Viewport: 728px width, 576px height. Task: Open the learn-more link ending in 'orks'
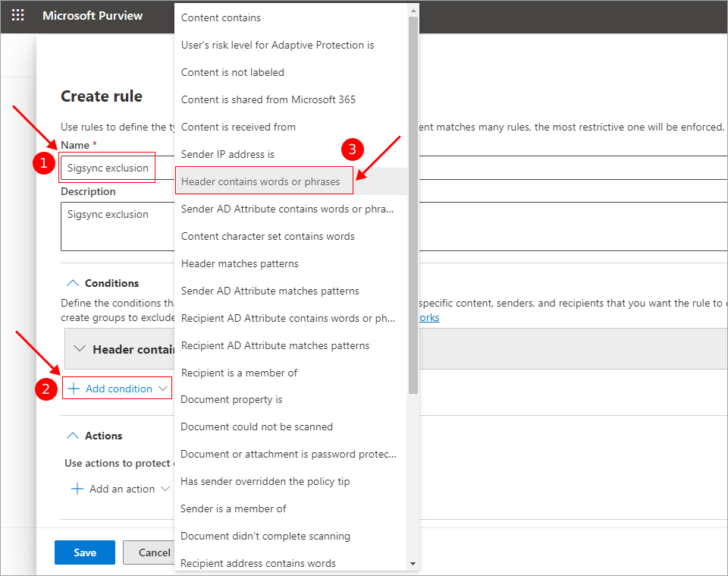point(429,318)
